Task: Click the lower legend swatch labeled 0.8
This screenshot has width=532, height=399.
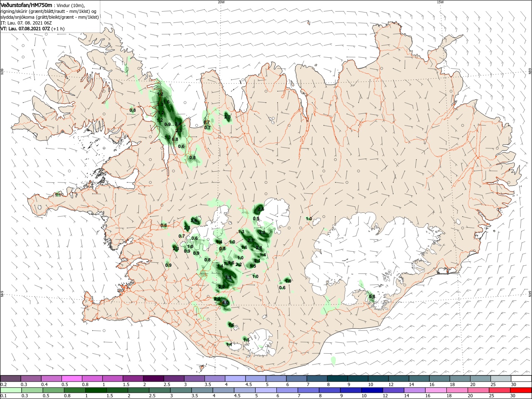Action: (74, 390)
